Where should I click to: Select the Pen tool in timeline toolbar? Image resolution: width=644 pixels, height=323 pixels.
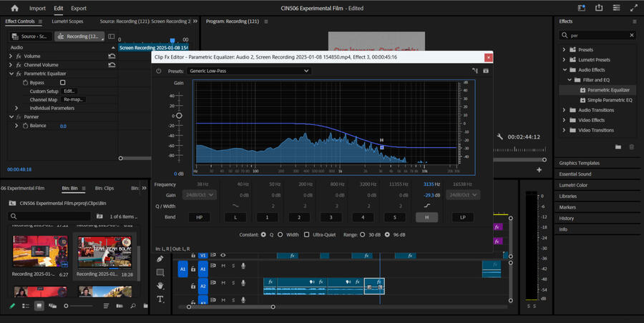point(160,259)
